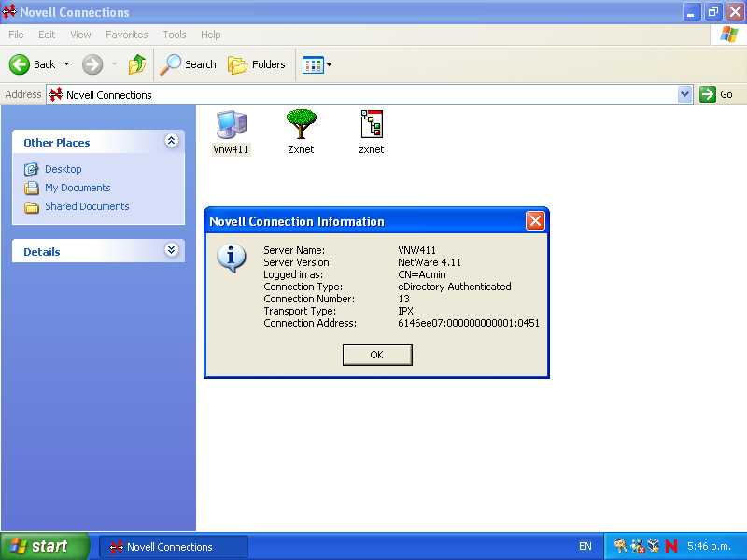Click the 'Connection Type:' label
The width and height of the screenshot is (747, 560).
[x=303, y=287]
